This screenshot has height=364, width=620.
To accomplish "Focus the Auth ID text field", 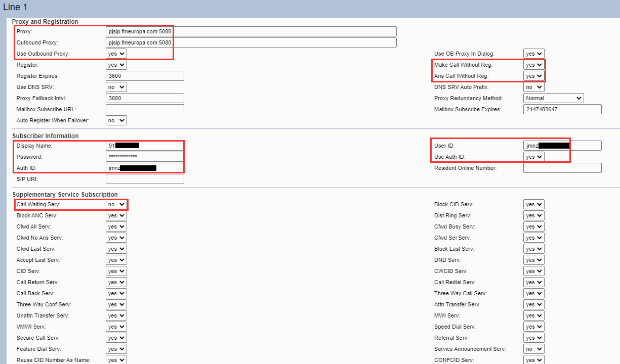I will (x=145, y=168).
